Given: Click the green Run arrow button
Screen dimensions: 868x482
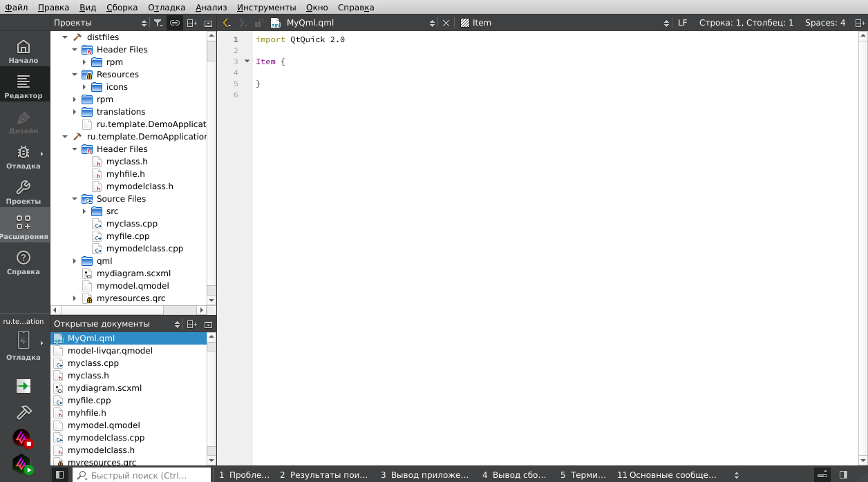Looking at the screenshot, I should pyautogui.click(x=23, y=386).
